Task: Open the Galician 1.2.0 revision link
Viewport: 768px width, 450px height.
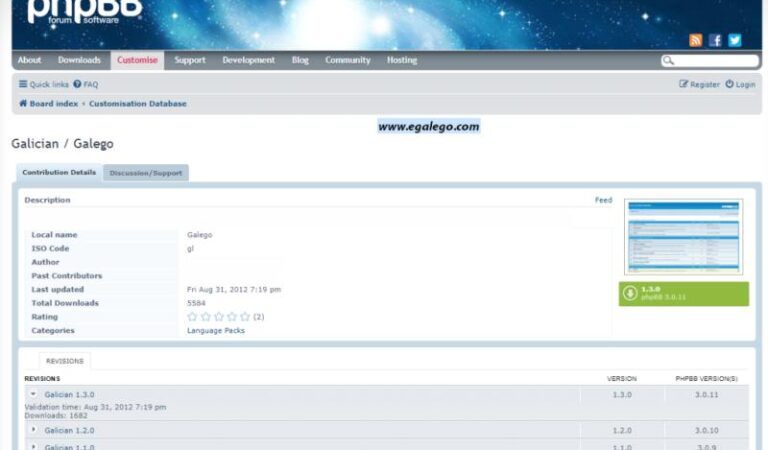Action: tap(70, 430)
